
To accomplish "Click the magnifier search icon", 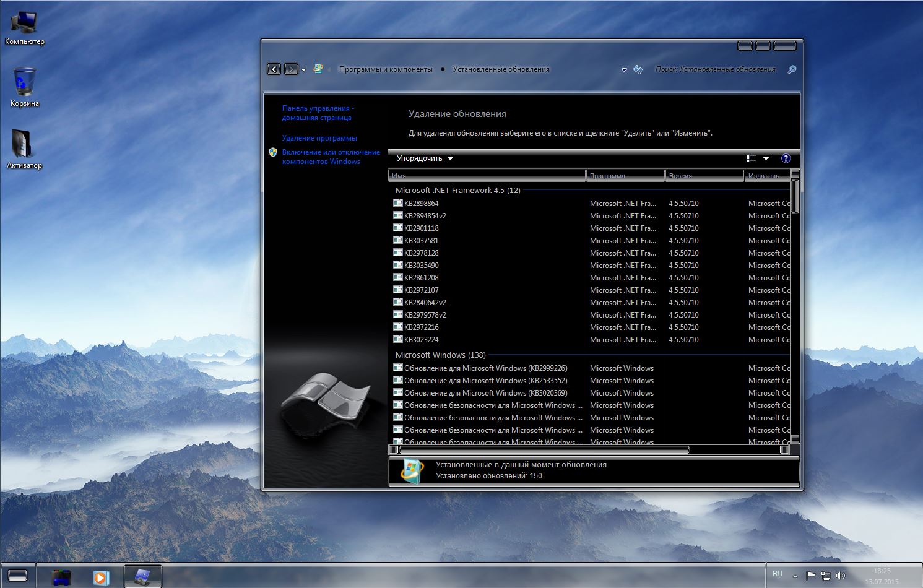I will 792,69.
